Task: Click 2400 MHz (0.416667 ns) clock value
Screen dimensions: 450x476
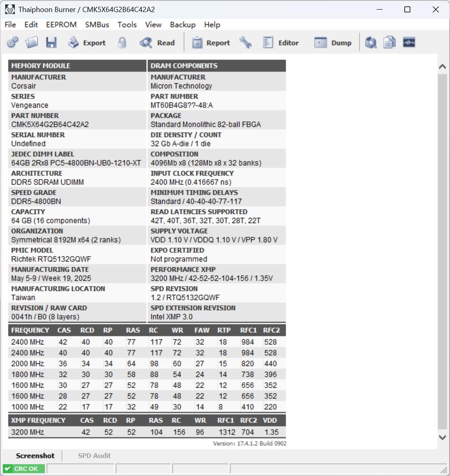Action: [191, 182]
